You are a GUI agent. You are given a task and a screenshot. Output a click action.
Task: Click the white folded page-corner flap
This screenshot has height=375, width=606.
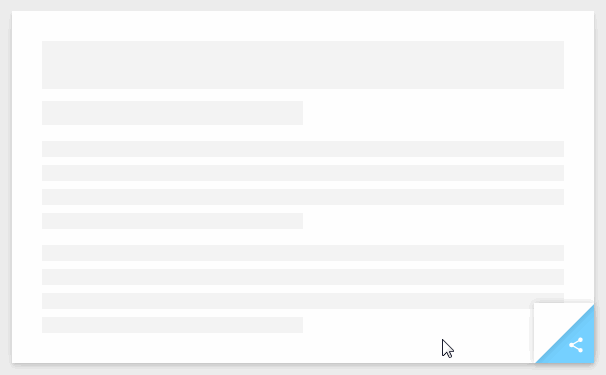click(551, 325)
